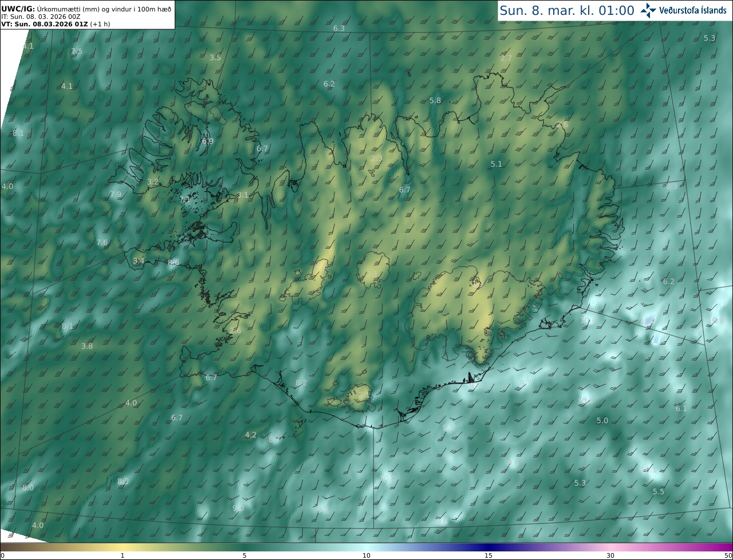Viewport: 733px width, 560px height.
Task: Click the map value '5.5'
Action: coord(659,492)
